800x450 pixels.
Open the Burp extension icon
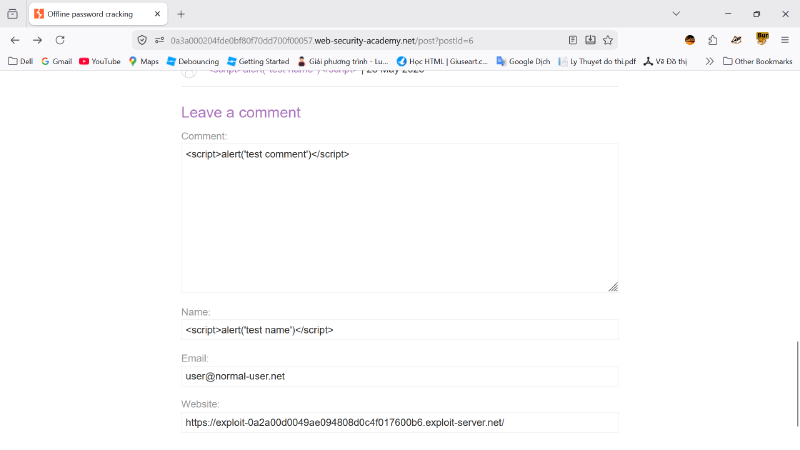[762, 39]
